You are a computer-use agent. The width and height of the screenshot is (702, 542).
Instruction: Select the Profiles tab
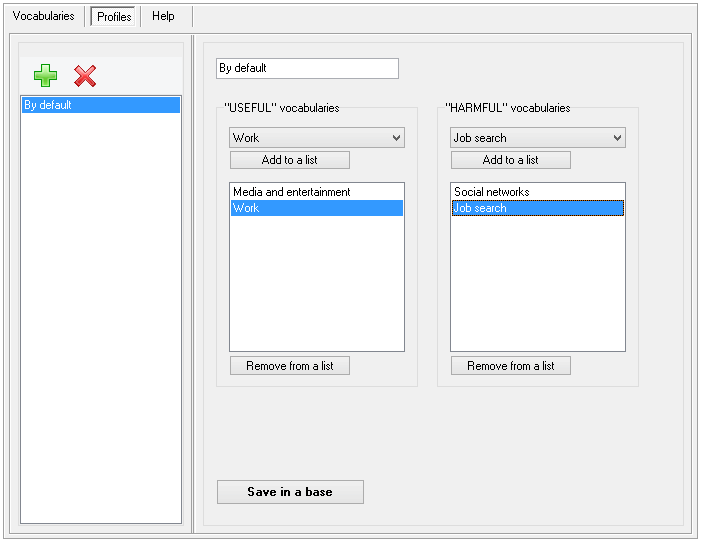[114, 17]
